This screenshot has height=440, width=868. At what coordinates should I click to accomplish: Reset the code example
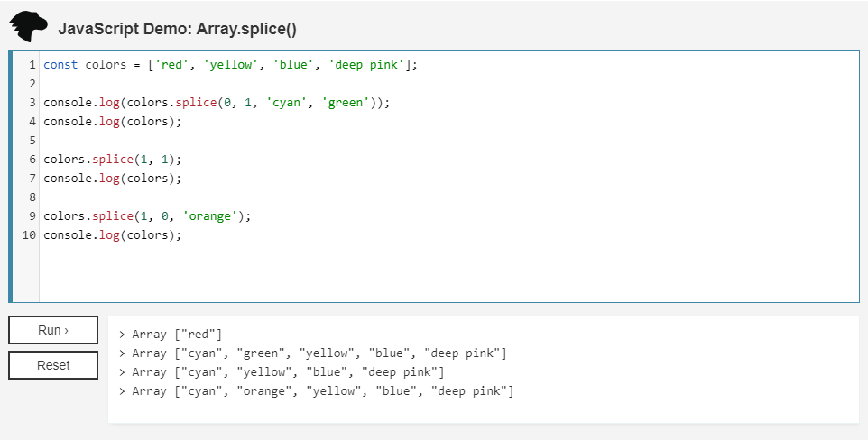(x=53, y=365)
